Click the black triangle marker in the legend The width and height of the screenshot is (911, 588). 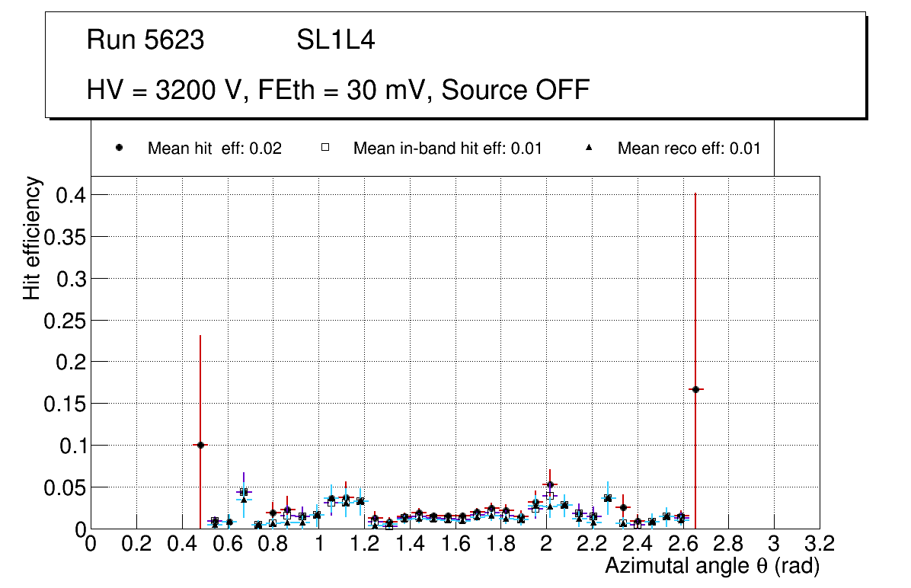coord(589,148)
